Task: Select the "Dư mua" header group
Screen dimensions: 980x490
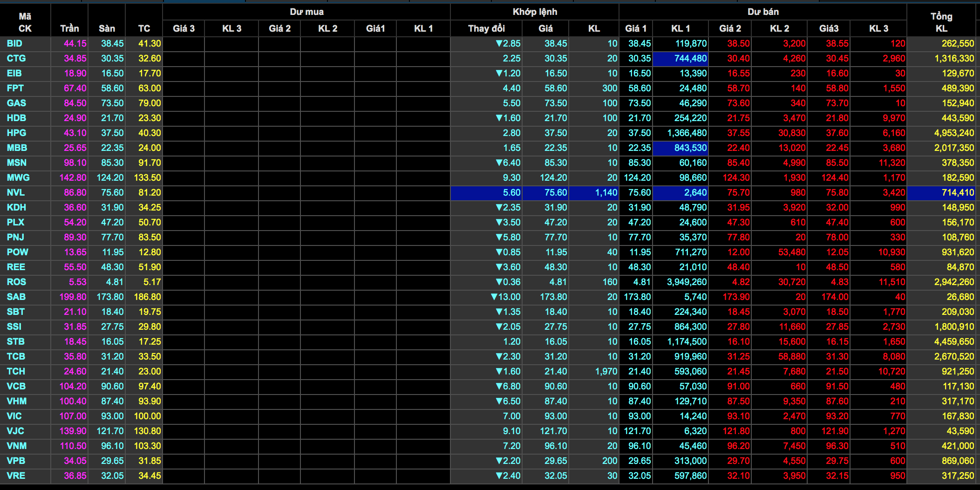Action: point(306,12)
